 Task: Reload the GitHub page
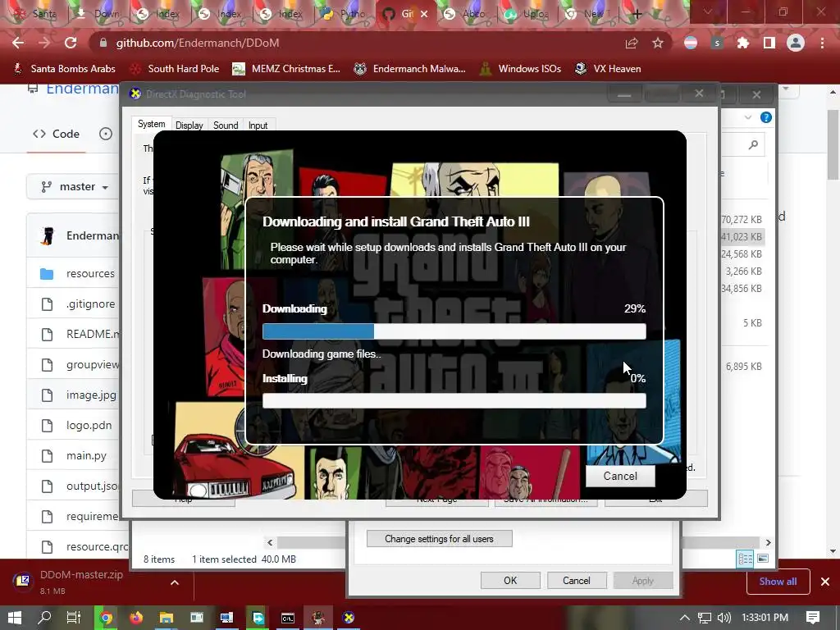tap(71, 43)
